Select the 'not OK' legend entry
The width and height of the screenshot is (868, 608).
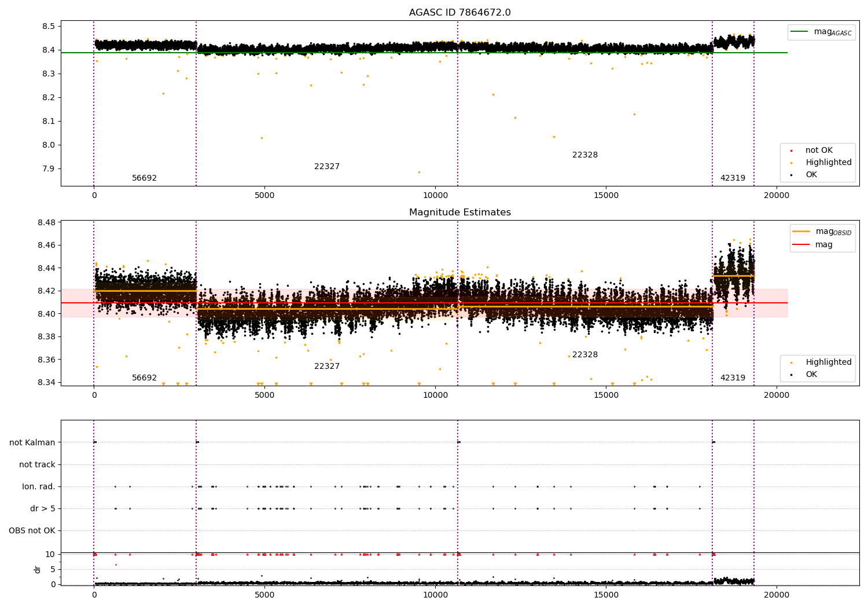819,151
